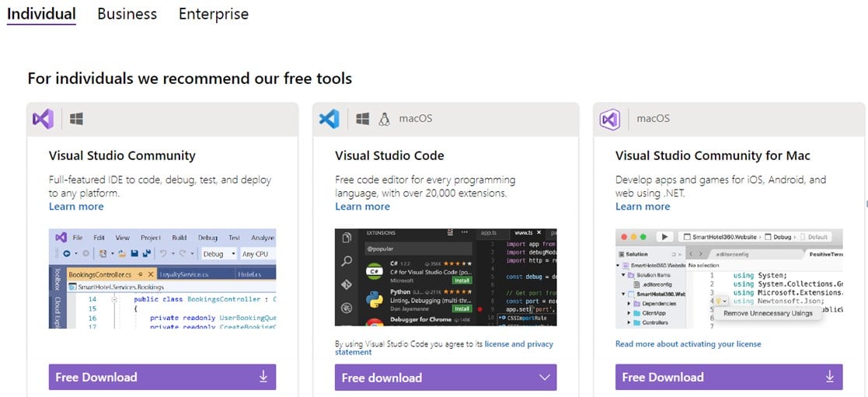
Task: Open the Visual Studio Community IDE screenshot
Action: tap(162, 278)
